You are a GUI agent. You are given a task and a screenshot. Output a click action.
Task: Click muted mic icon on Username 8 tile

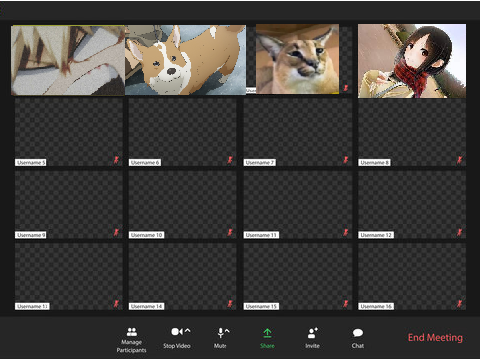click(x=460, y=160)
